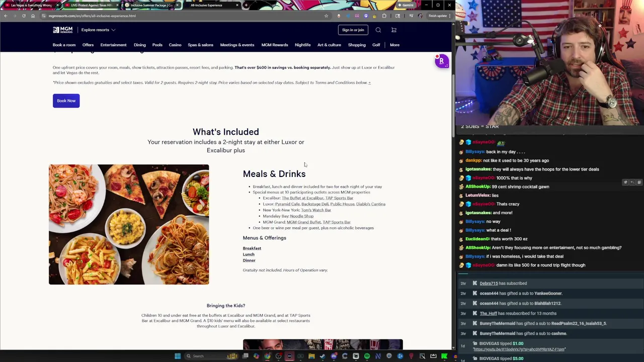Open the shopping cart icon

(394, 30)
